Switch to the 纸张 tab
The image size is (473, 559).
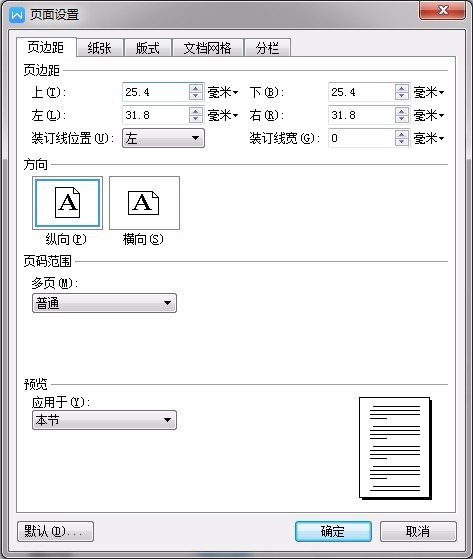pyautogui.click(x=100, y=48)
